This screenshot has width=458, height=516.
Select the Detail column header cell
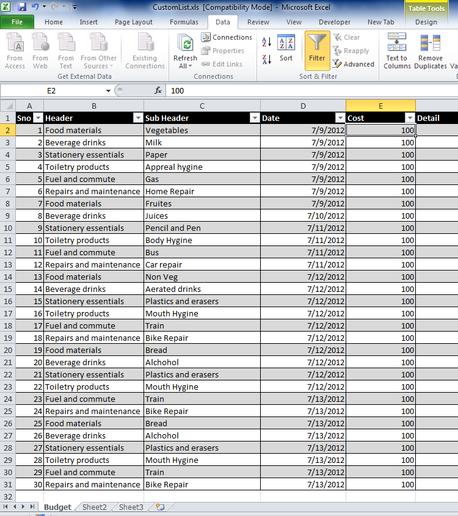pyautogui.click(x=437, y=118)
